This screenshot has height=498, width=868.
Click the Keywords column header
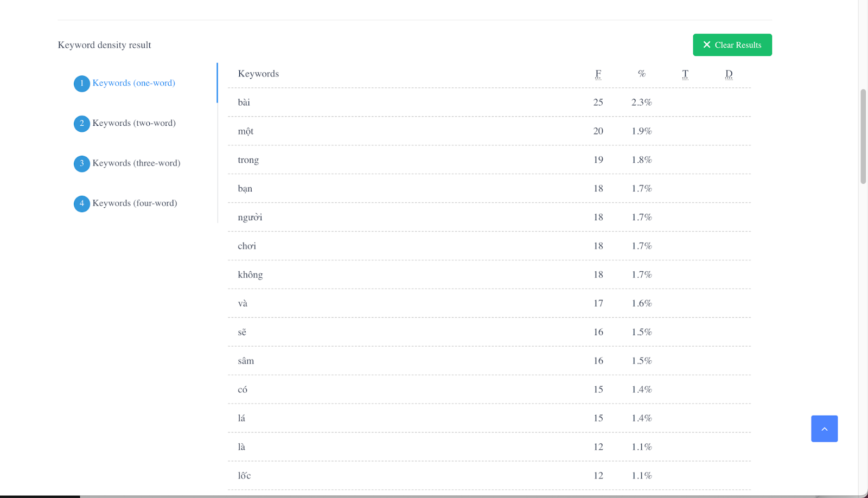(258, 74)
